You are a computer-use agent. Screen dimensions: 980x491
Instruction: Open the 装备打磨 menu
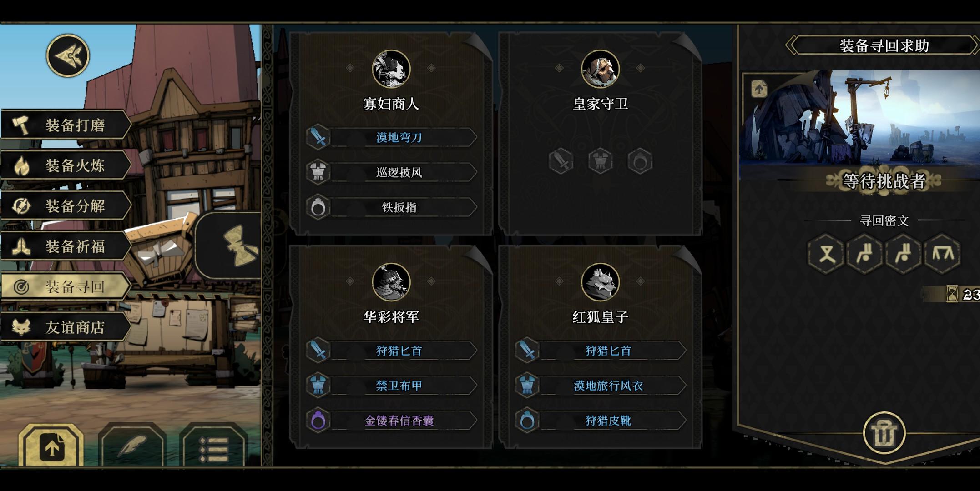pos(66,125)
